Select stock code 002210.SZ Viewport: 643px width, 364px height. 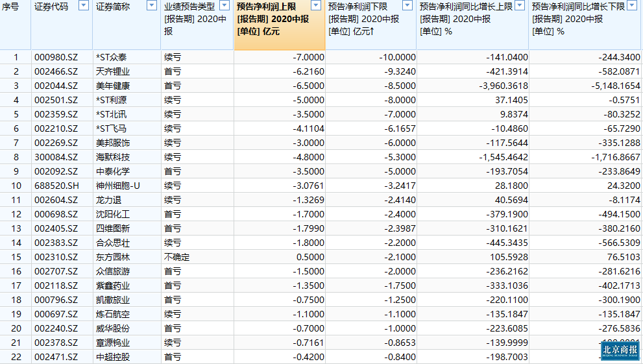(x=56, y=128)
